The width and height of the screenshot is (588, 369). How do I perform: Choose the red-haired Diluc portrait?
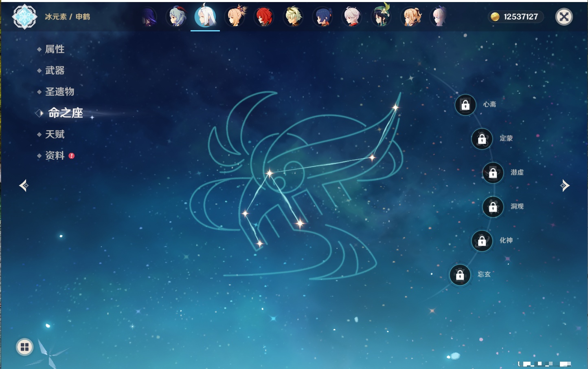[264, 17]
